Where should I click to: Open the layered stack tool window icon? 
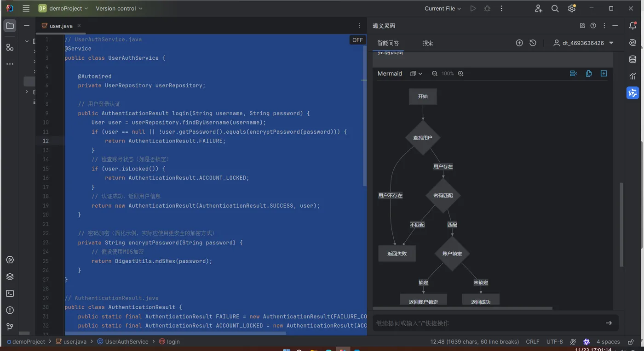click(x=10, y=277)
